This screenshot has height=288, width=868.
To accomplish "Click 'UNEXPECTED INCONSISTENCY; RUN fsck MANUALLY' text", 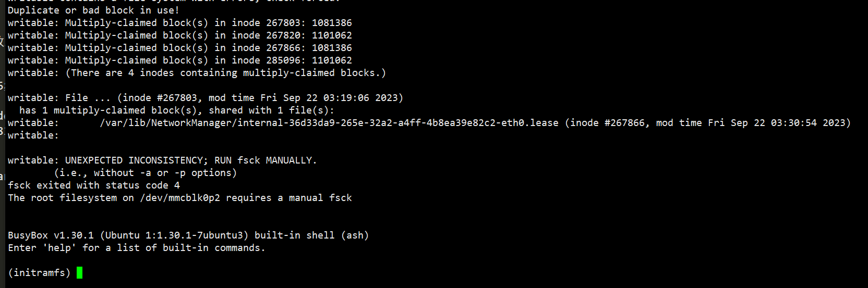I will coord(191,160).
